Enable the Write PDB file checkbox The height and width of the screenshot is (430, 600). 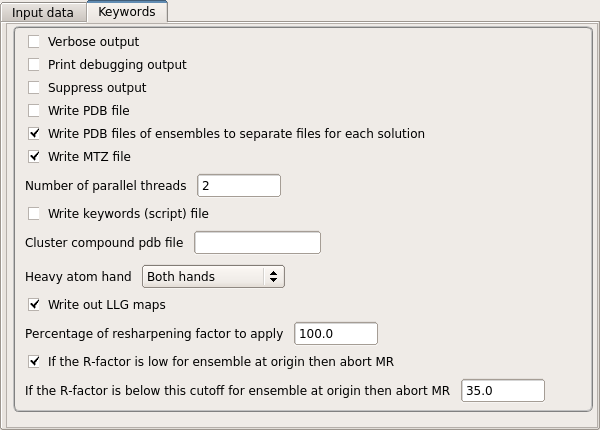(x=35, y=111)
